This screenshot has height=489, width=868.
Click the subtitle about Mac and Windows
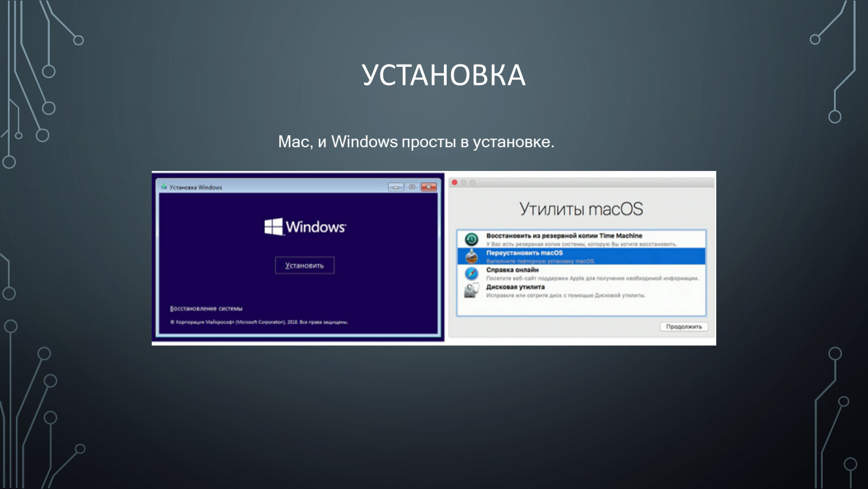click(x=416, y=141)
